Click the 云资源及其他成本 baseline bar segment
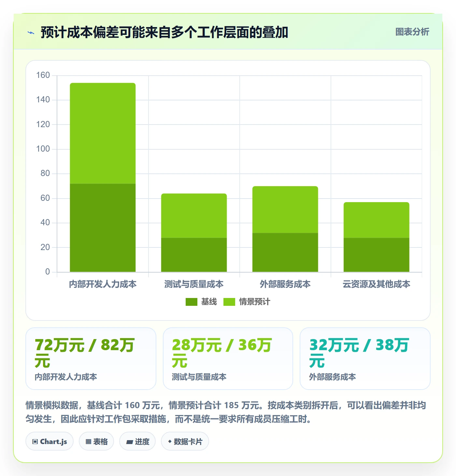Image resolution: width=456 pixels, height=476 pixels. click(376, 255)
